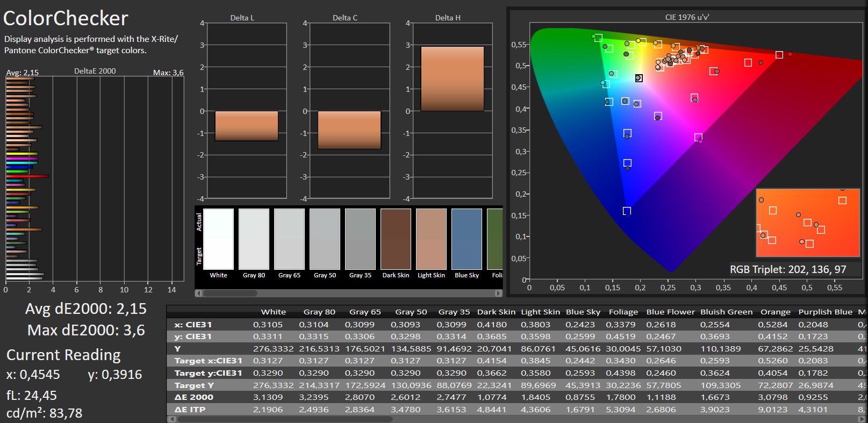Click the 'RGB Triplet: 202, 136, 97' label

[x=788, y=269]
